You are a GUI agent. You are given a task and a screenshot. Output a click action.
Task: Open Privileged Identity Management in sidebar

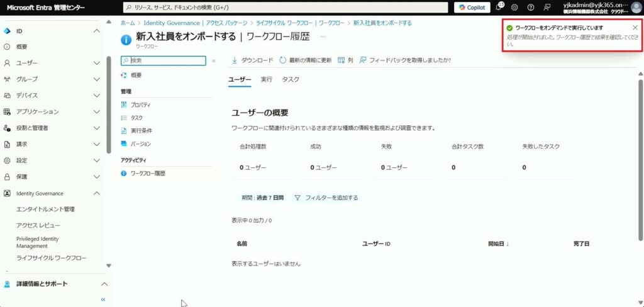click(x=37, y=242)
